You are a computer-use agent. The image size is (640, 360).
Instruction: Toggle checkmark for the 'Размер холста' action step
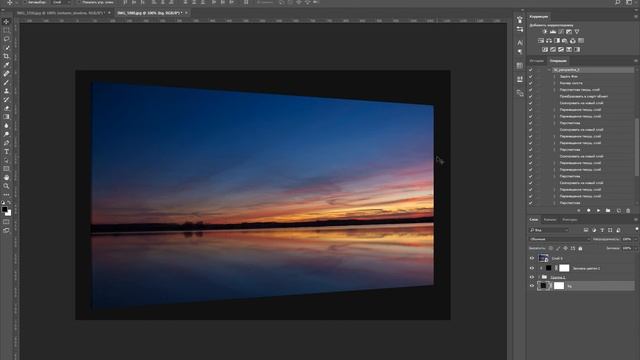pyautogui.click(x=531, y=83)
